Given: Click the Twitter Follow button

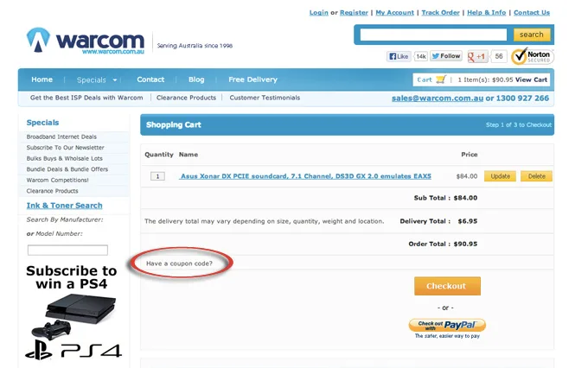Looking at the screenshot, I should tap(446, 56).
